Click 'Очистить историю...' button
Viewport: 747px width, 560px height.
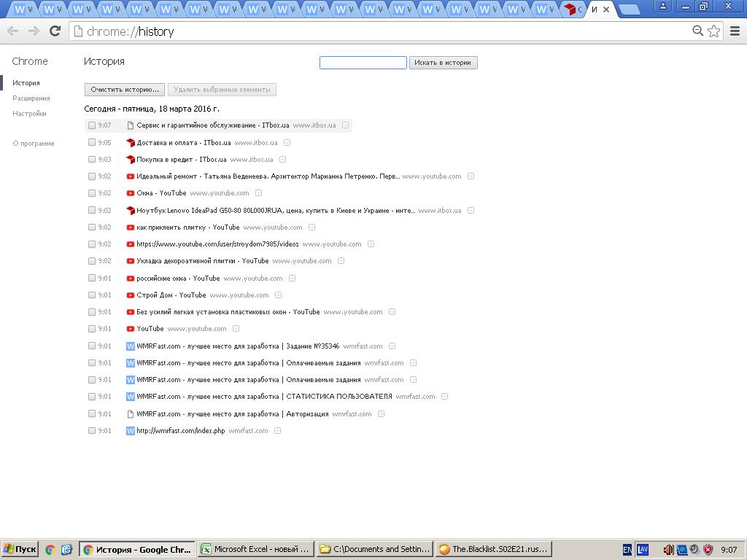coord(125,90)
